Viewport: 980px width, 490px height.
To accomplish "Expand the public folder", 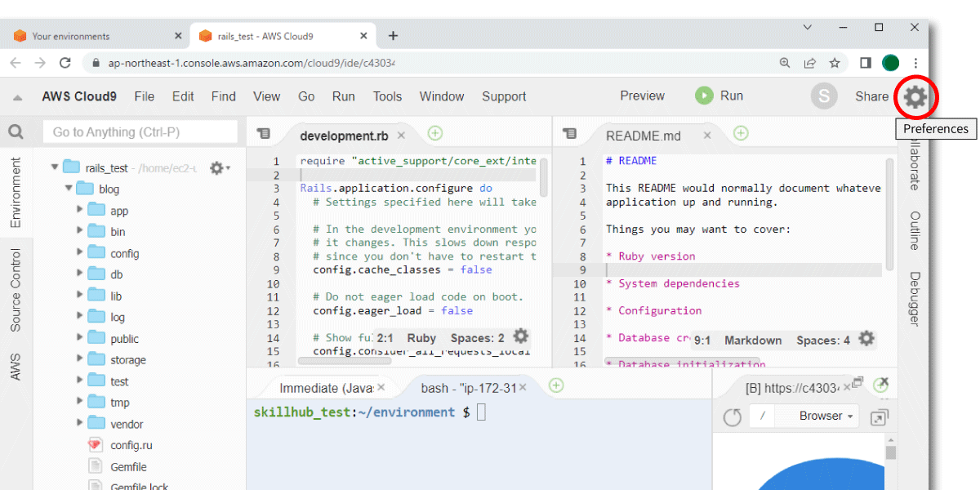I will [80, 338].
